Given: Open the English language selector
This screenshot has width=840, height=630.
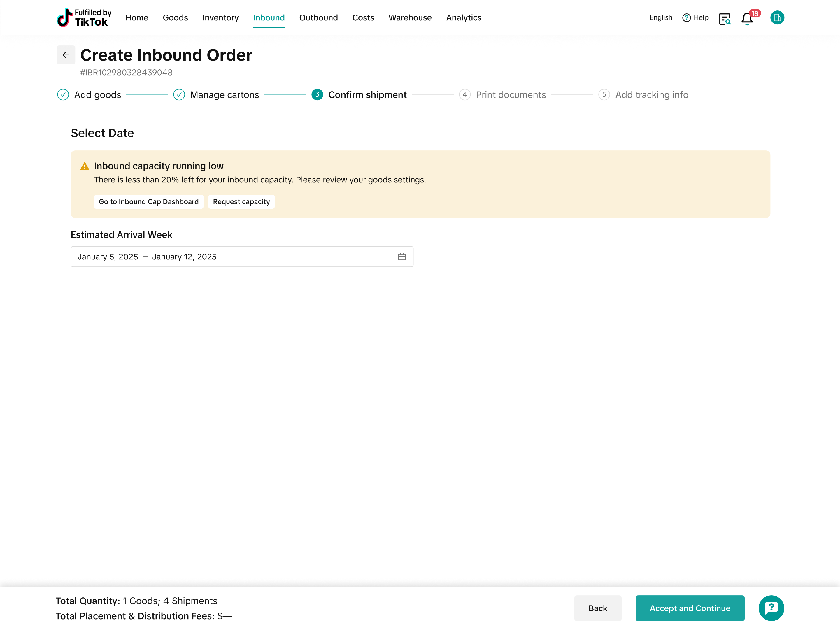Looking at the screenshot, I should click(660, 17).
